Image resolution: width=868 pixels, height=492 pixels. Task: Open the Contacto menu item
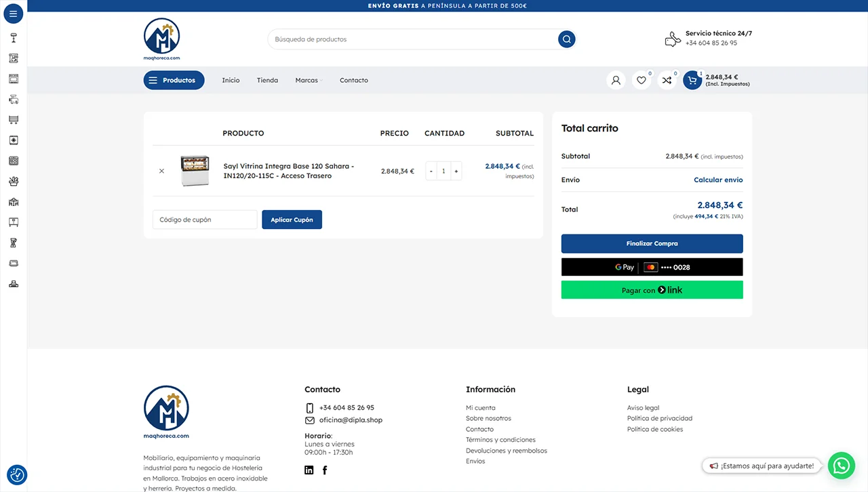pyautogui.click(x=353, y=81)
